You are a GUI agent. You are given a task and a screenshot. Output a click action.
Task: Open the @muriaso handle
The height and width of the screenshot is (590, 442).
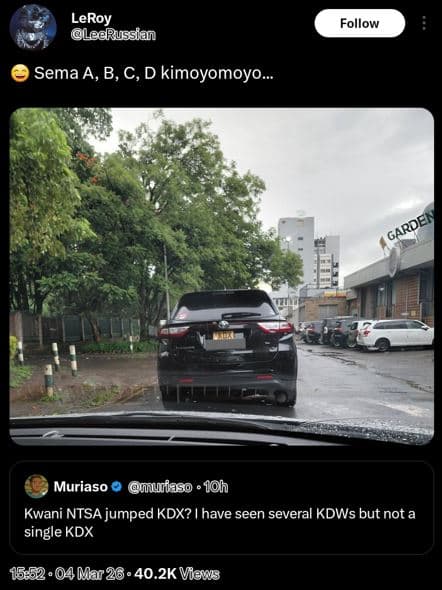[160, 487]
